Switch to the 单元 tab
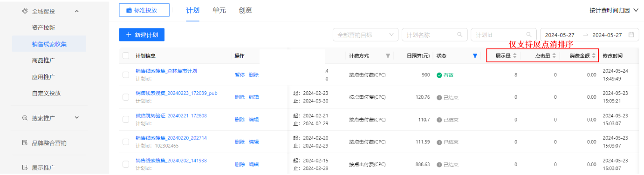The image size is (644, 175). pos(219,10)
